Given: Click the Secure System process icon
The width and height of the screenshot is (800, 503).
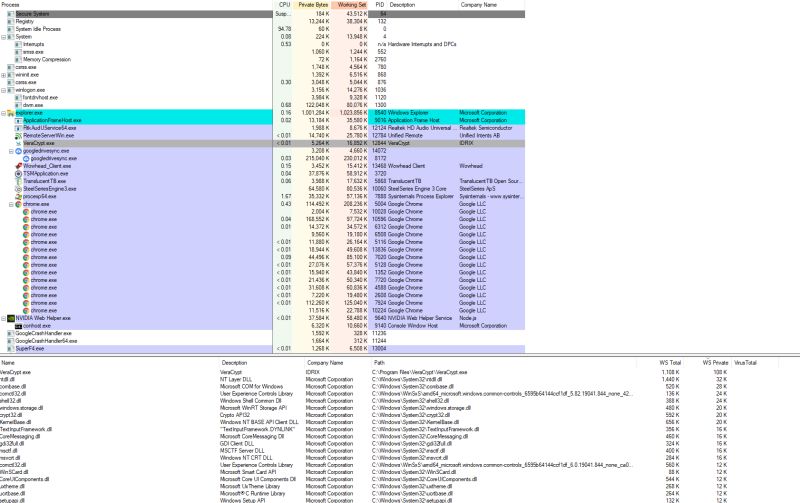Looking at the screenshot, I should [11, 14].
